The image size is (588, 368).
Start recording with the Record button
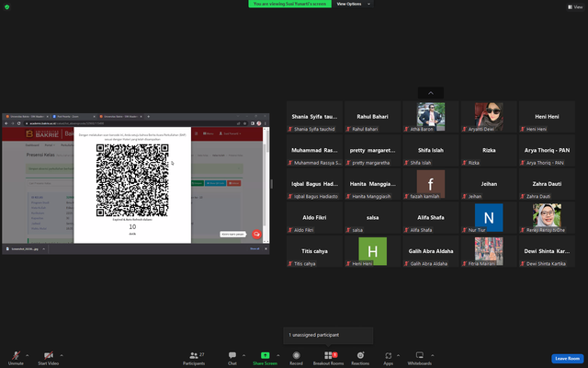click(x=296, y=358)
